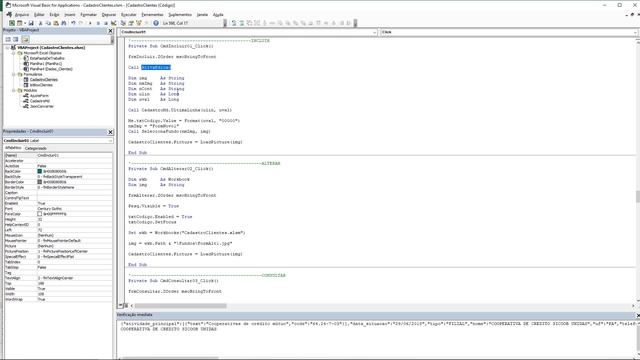Collapse the Módulos folder
This screenshot has width=640, height=360.
13,90
